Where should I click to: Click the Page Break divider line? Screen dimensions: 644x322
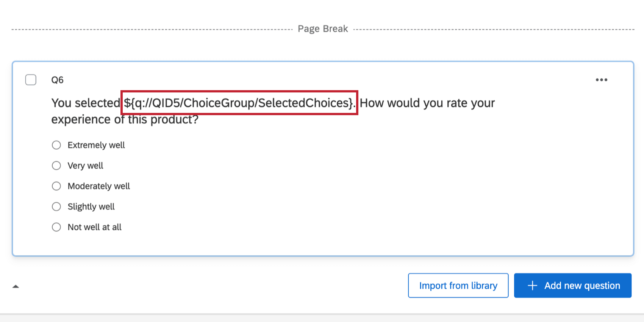pyautogui.click(x=152, y=28)
